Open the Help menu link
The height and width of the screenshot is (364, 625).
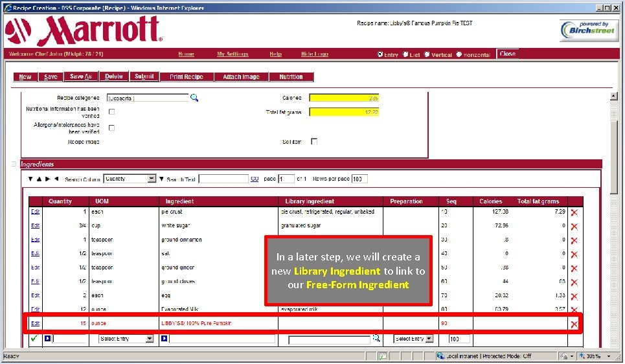point(275,54)
